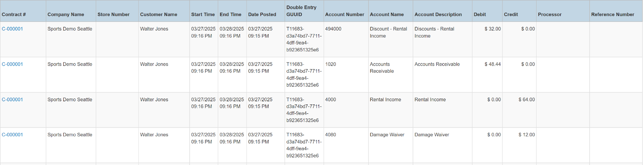Open contract link in the Accounts Receivable row
644x165 pixels.
point(12,64)
